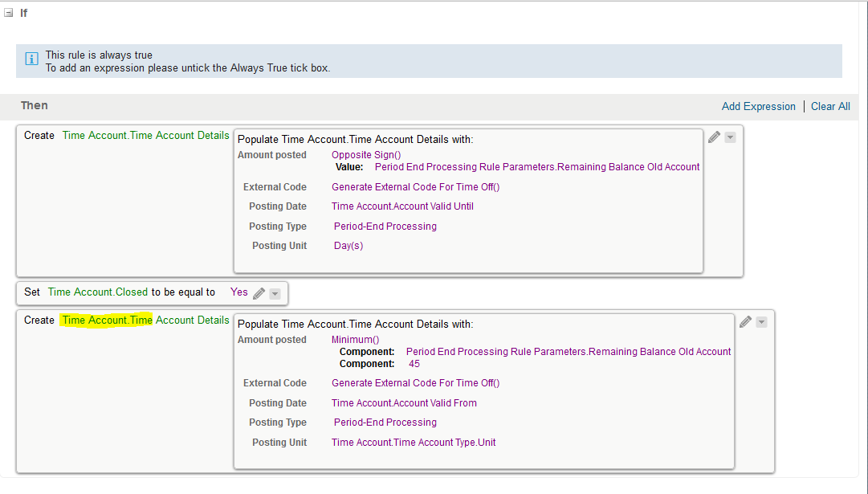Click Generate External Code in second Create block
868x494 pixels.
pos(416,383)
